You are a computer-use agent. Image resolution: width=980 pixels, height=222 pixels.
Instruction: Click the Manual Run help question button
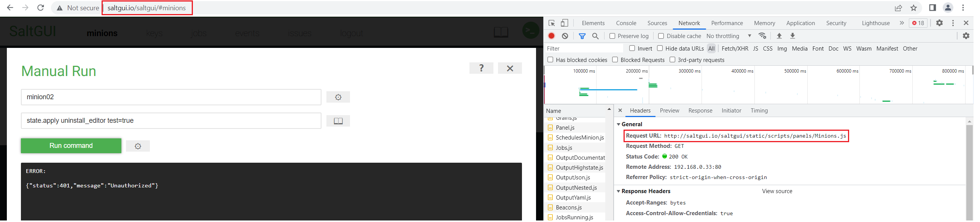click(x=481, y=68)
